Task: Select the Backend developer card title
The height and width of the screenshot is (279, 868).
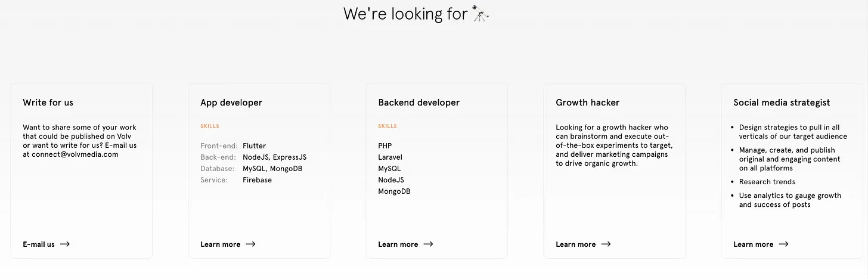Action: pyautogui.click(x=419, y=103)
